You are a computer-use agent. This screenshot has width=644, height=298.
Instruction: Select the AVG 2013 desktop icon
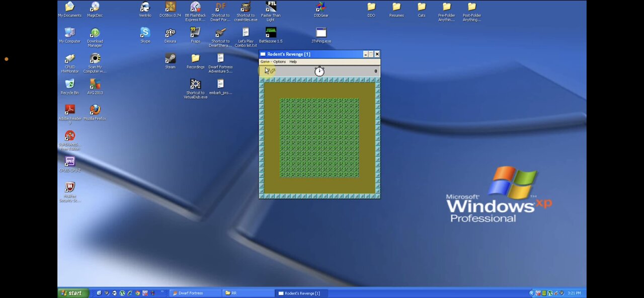point(95,87)
